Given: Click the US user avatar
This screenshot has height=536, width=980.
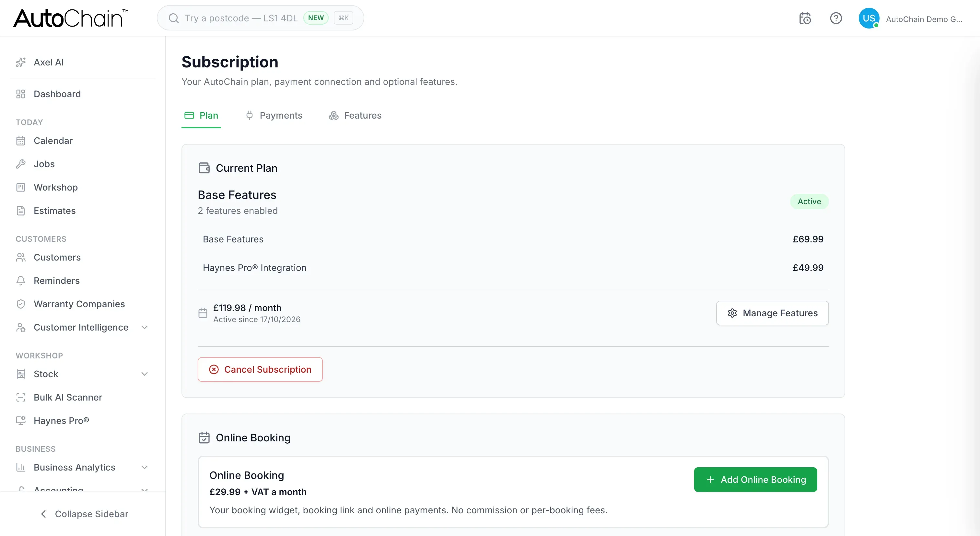Looking at the screenshot, I should tap(869, 18).
